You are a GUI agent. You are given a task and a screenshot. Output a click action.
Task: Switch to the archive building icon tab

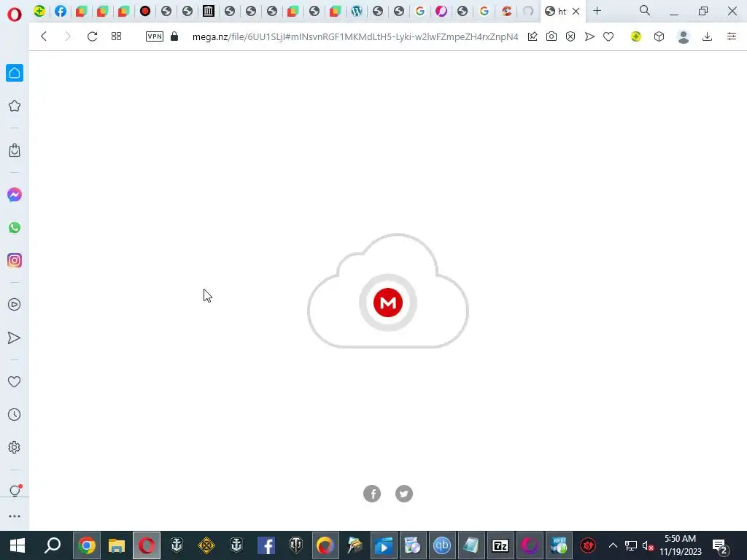click(x=208, y=11)
